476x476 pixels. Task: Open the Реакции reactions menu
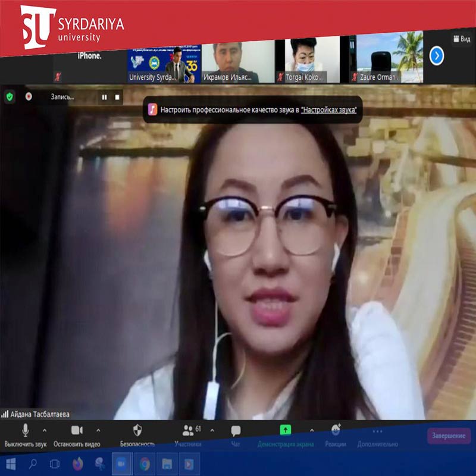tap(336, 434)
